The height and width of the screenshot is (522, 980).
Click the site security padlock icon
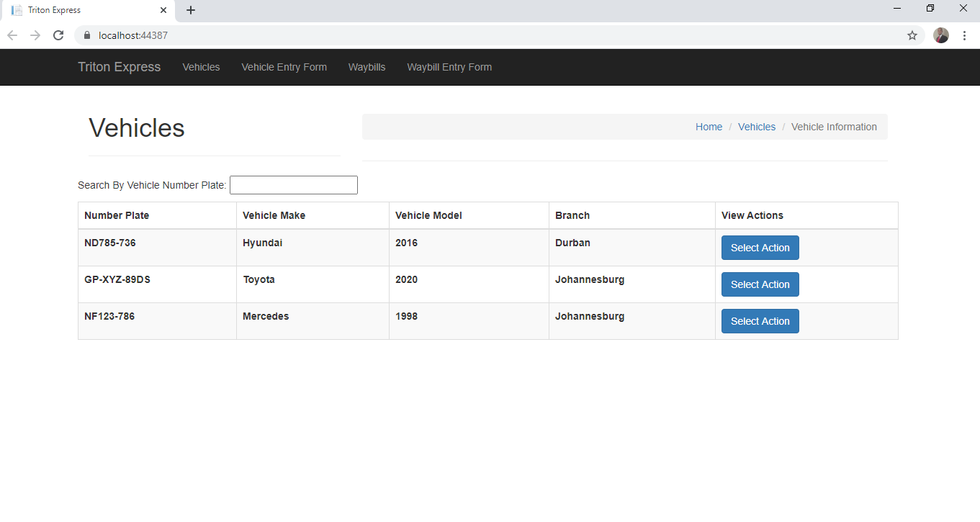86,35
